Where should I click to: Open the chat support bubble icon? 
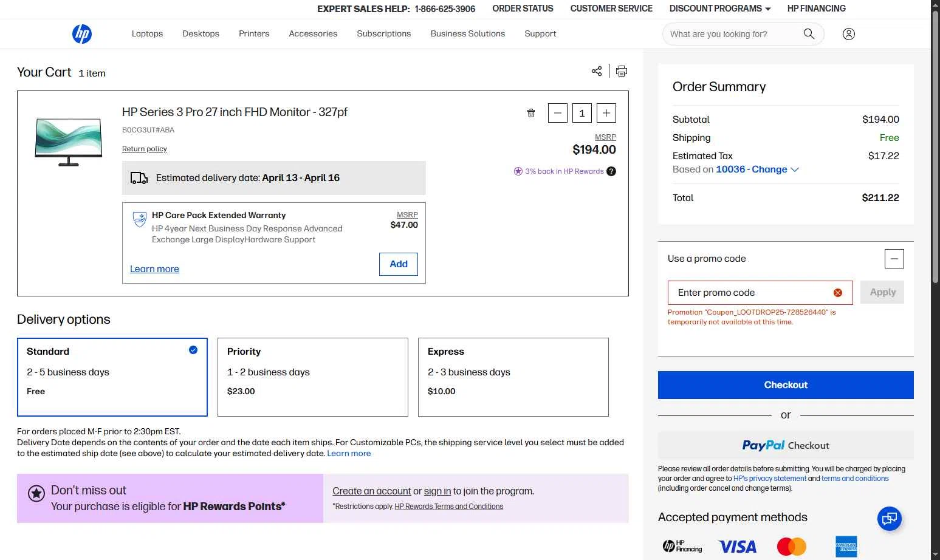[890, 518]
